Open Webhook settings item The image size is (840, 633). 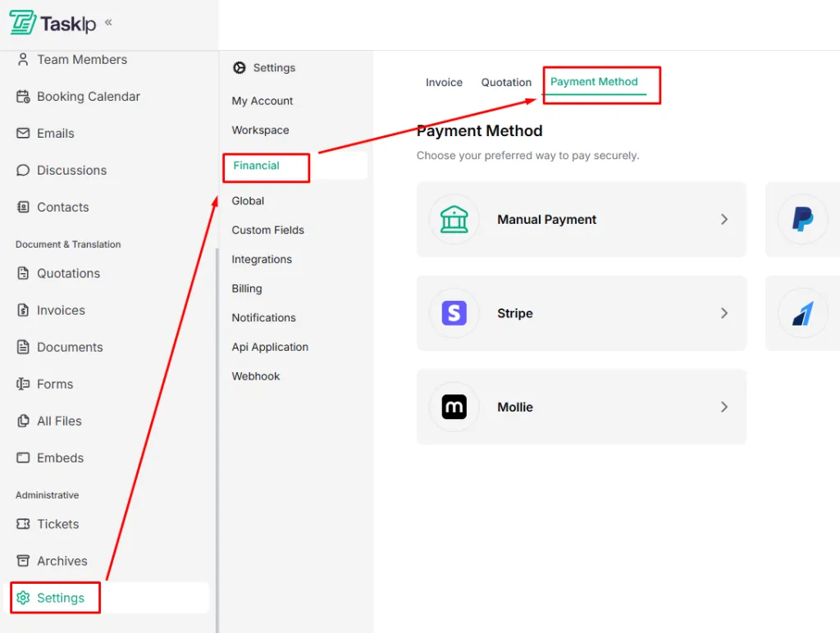point(256,376)
